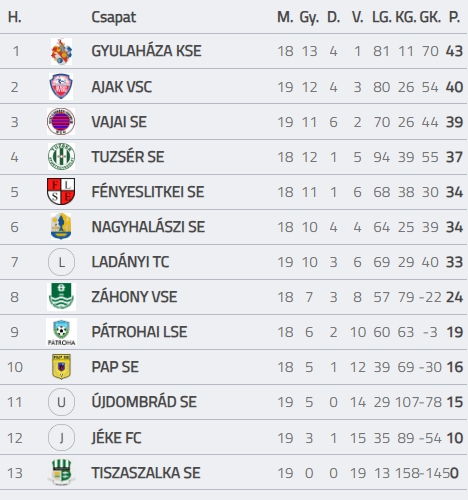Image resolution: width=468 pixels, height=500 pixels.
Task: Click the Pátrohai LSE football badge
Action: click(x=61, y=332)
